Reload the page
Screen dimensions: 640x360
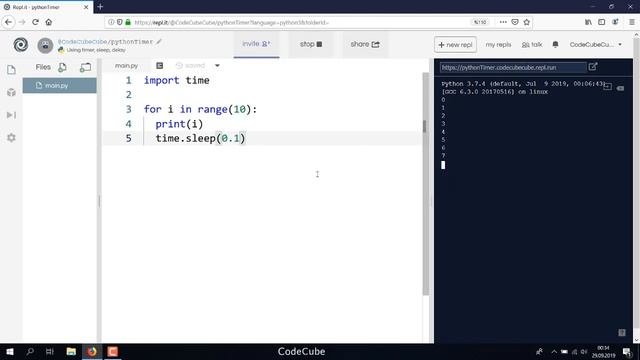coord(36,22)
